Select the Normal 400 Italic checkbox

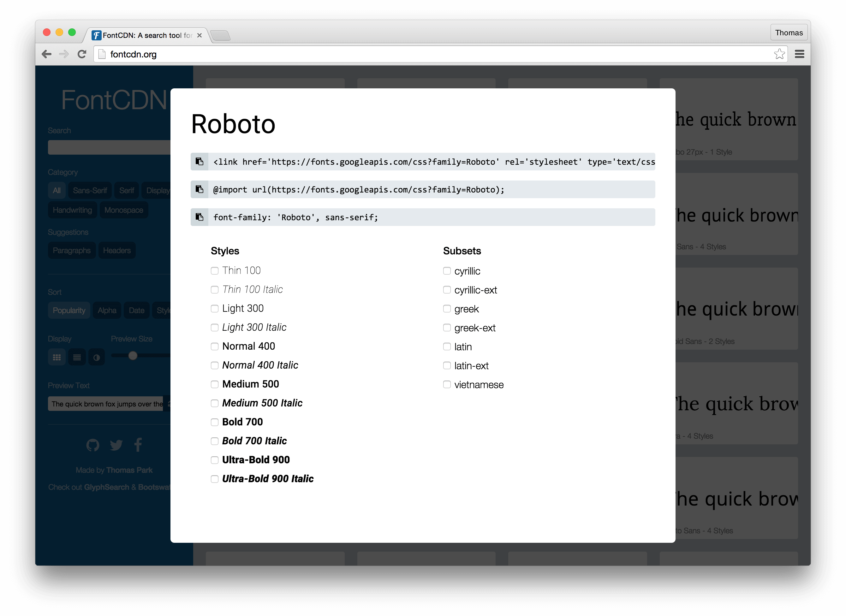[x=214, y=365]
